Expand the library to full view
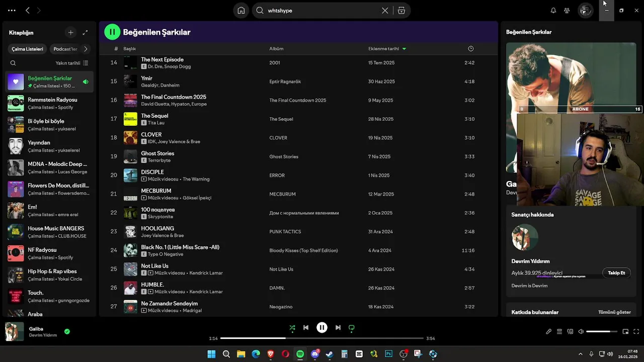The width and height of the screenshot is (644, 362). pyautogui.click(x=85, y=33)
